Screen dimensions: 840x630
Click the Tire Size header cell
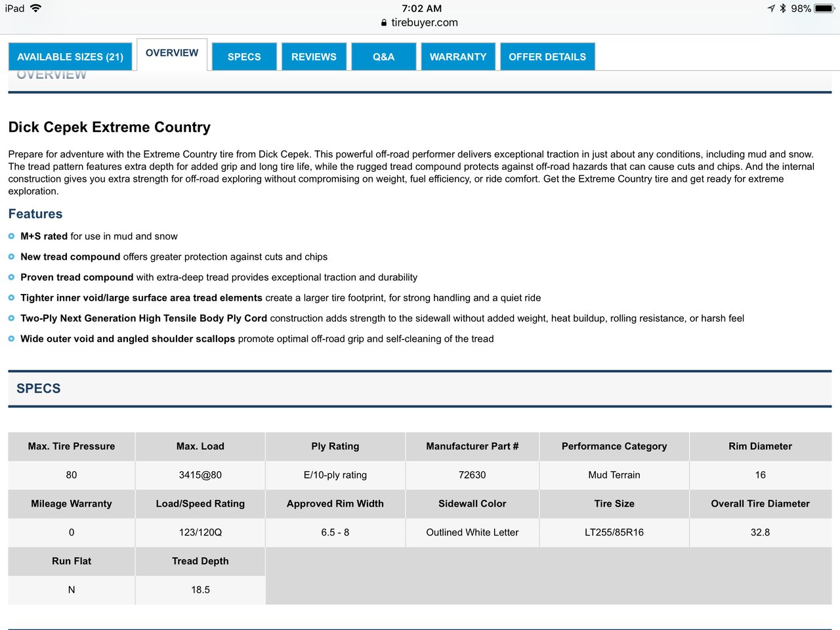614,504
